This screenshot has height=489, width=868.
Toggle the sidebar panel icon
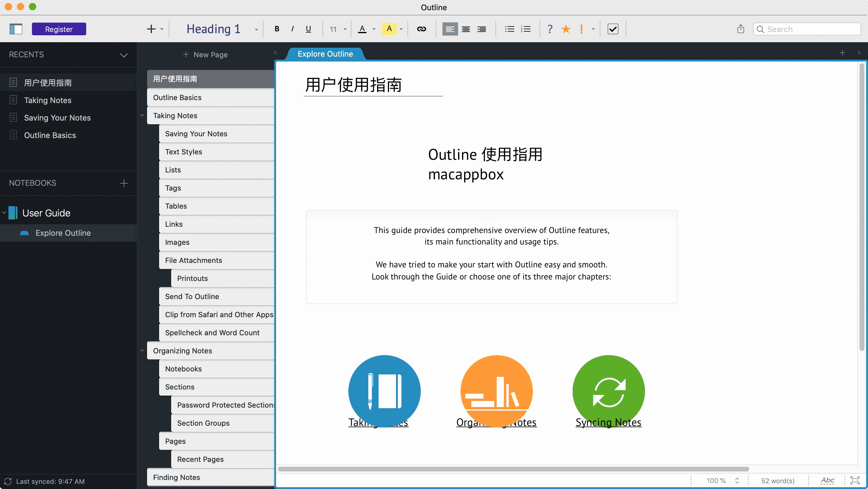coord(16,29)
